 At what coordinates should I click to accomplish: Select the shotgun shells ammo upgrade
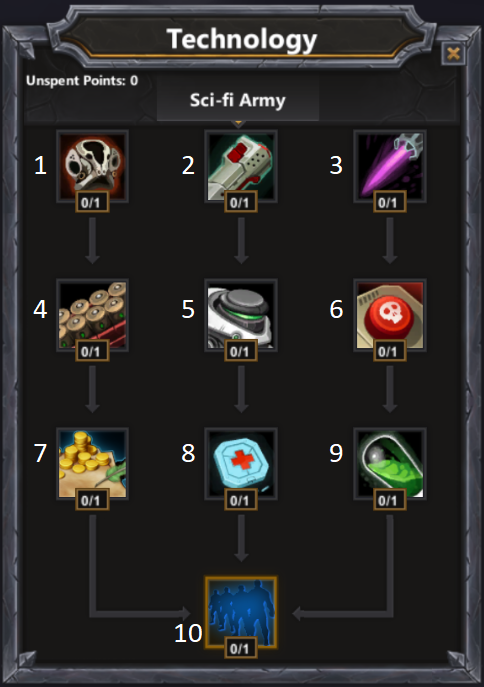coord(92,315)
